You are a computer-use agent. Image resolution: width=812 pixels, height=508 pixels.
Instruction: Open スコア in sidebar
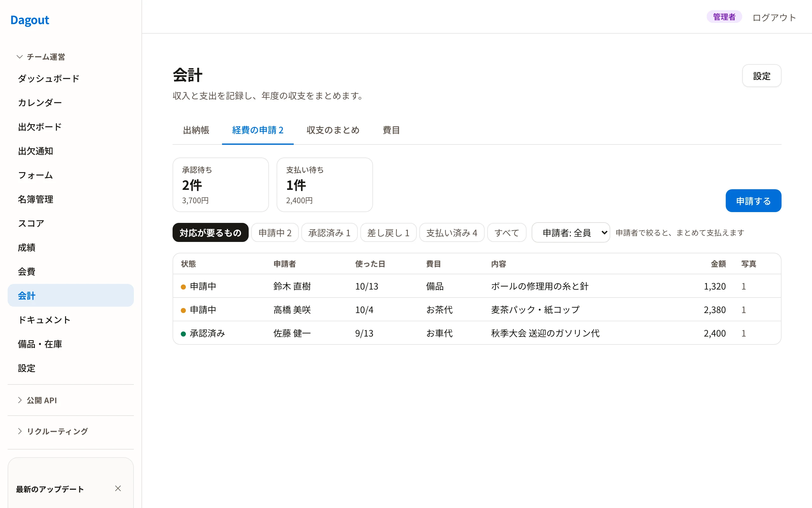point(70,224)
